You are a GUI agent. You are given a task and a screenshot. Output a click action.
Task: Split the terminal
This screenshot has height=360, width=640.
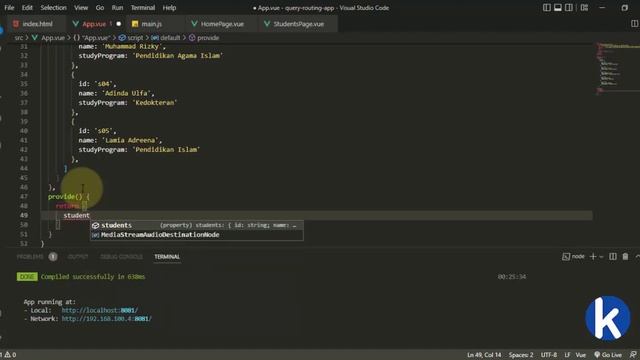[613, 256]
